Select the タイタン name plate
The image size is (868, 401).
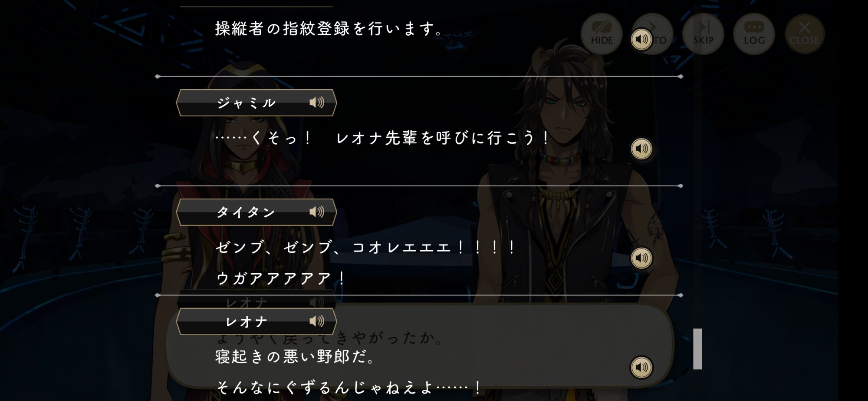click(x=256, y=212)
